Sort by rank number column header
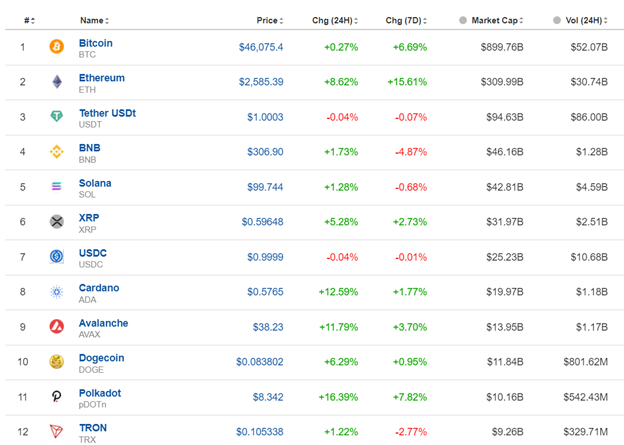Viewport: 624px width, 445px height. pyautogui.click(x=29, y=20)
